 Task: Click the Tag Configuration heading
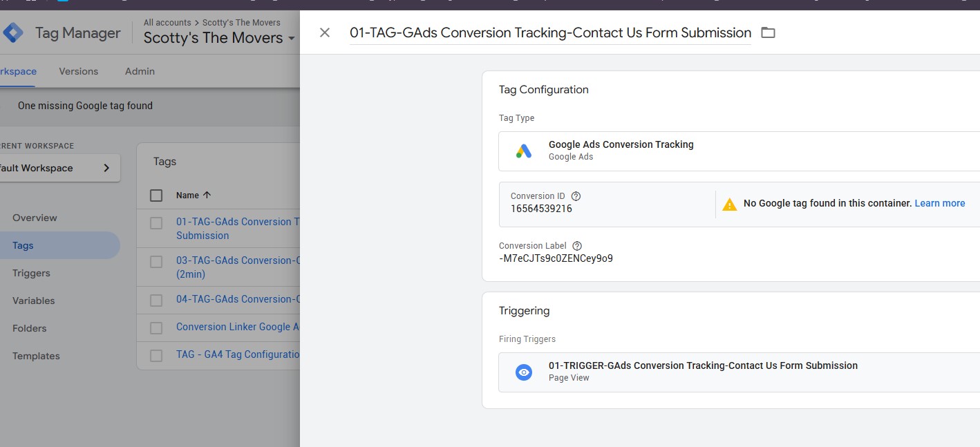point(544,90)
